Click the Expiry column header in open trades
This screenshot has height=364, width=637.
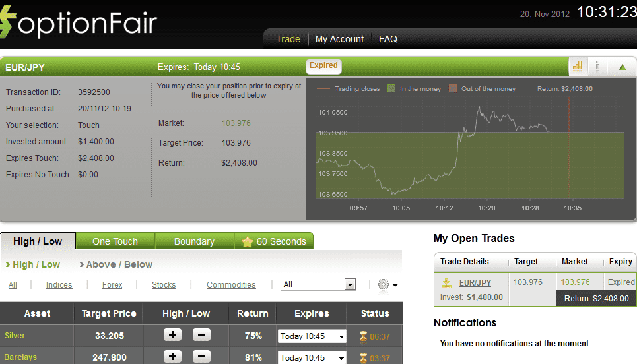620,262
